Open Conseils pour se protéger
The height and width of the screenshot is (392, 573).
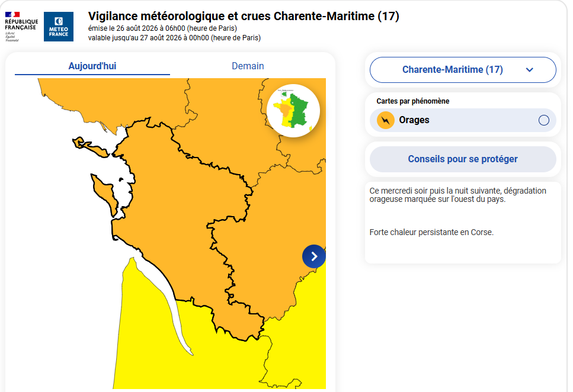click(x=463, y=159)
